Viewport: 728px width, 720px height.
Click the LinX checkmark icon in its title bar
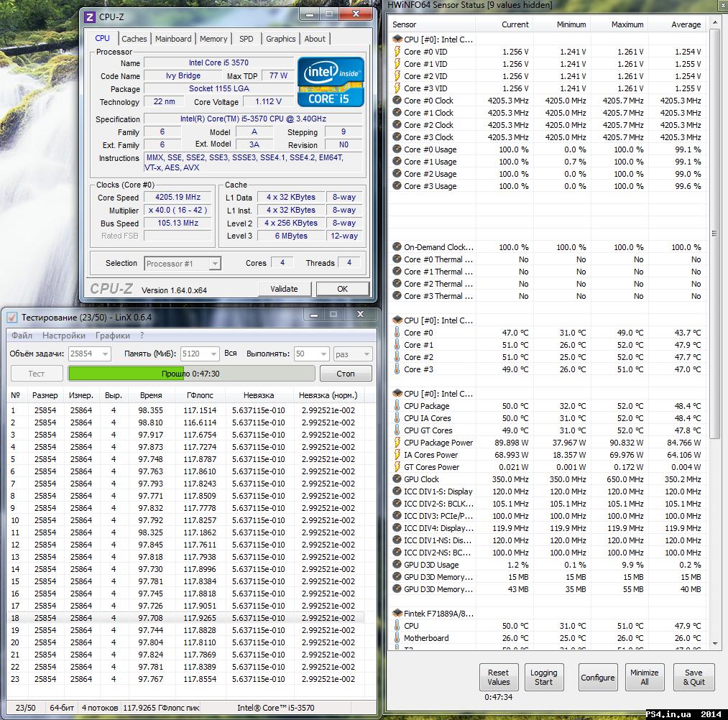coord(12,318)
